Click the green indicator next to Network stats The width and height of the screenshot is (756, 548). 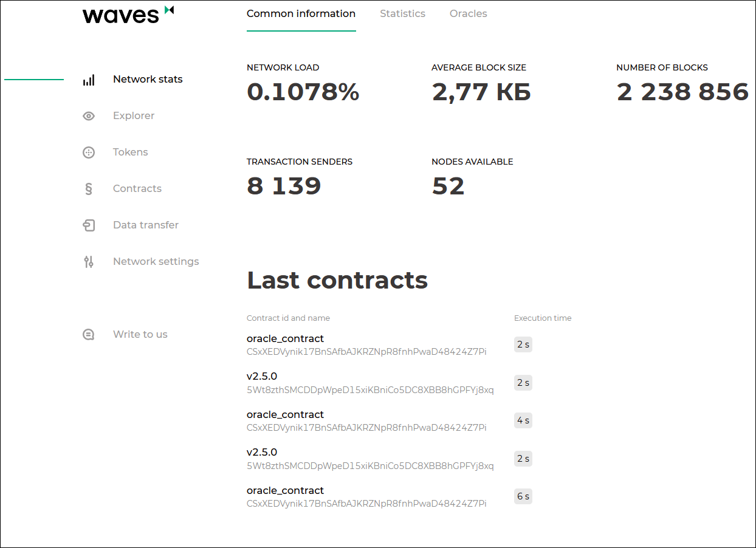click(34, 79)
